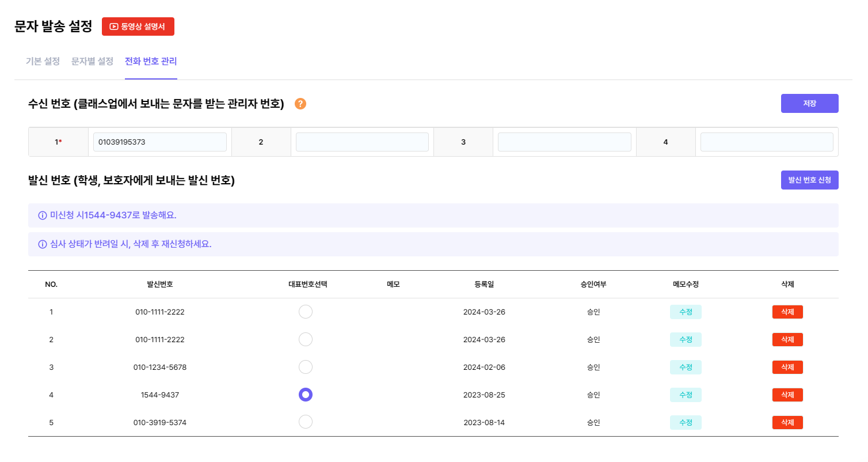Select the 1544-9437 representative number radio
This screenshot has width=868, height=462.
click(x=306, y=395)
